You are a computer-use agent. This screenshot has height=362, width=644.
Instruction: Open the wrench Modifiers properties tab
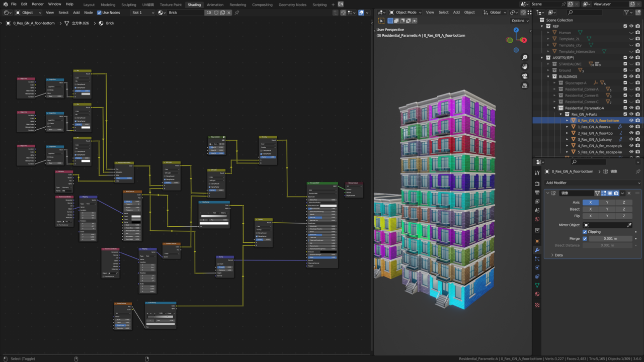tap(537, 250)
